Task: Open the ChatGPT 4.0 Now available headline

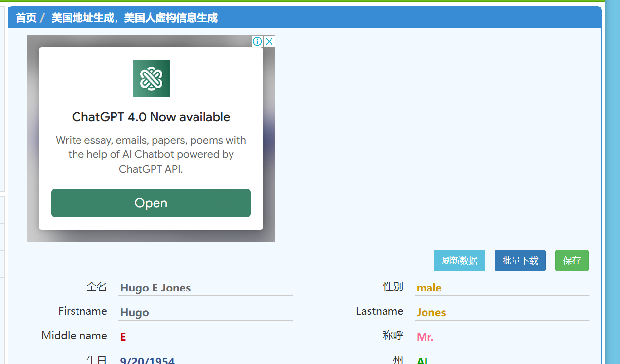Action: [151, 117]
